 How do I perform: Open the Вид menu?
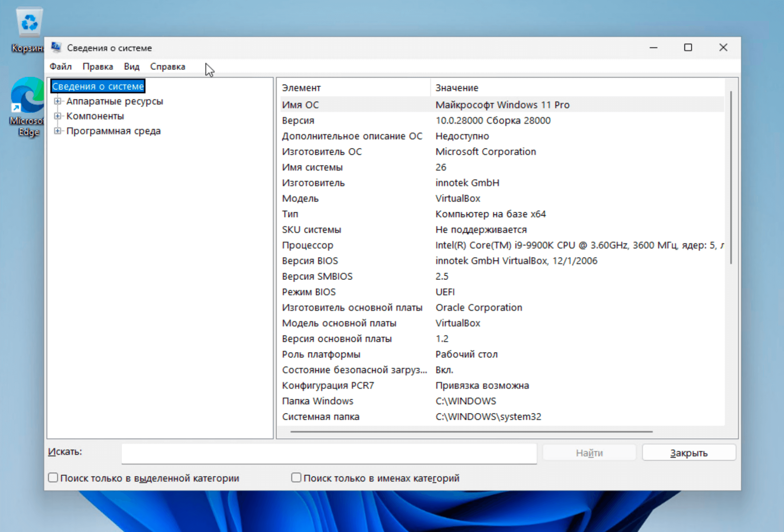pyautogui.click(x=131, y=66)
